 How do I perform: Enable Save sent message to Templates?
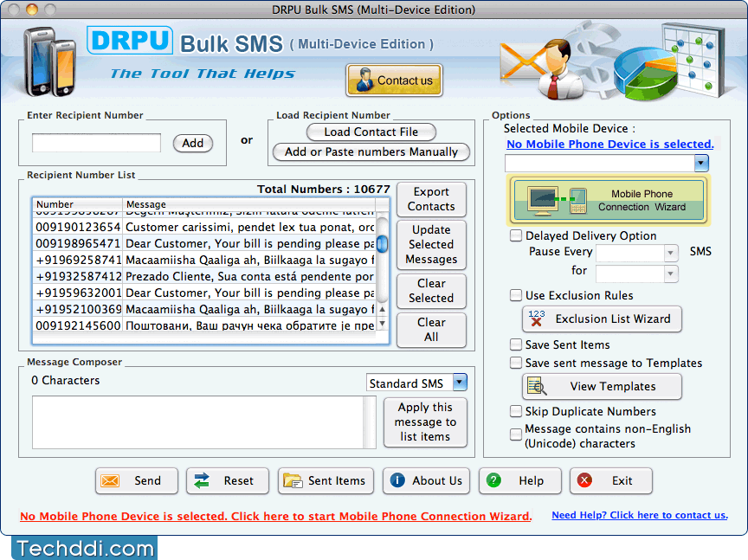pos(516,363)
